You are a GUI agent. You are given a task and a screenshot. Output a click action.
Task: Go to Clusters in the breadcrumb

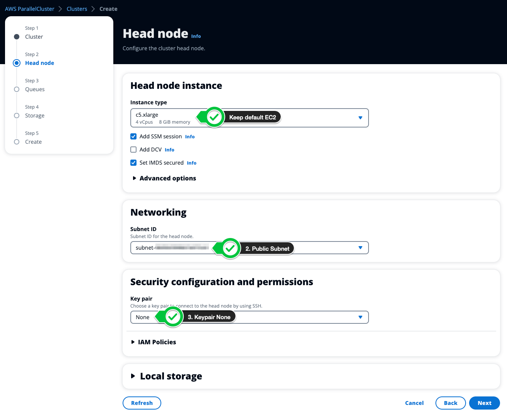coord(77,9)
